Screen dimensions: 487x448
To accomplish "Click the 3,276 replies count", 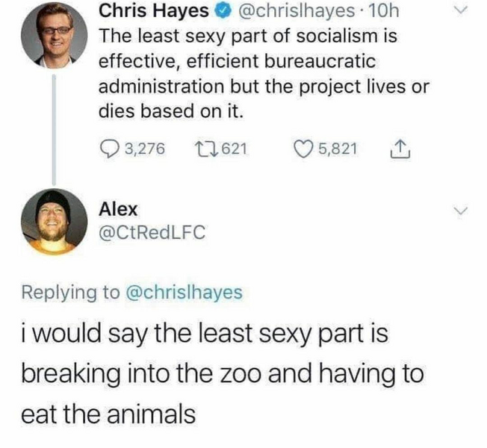I will click(144, 149).
